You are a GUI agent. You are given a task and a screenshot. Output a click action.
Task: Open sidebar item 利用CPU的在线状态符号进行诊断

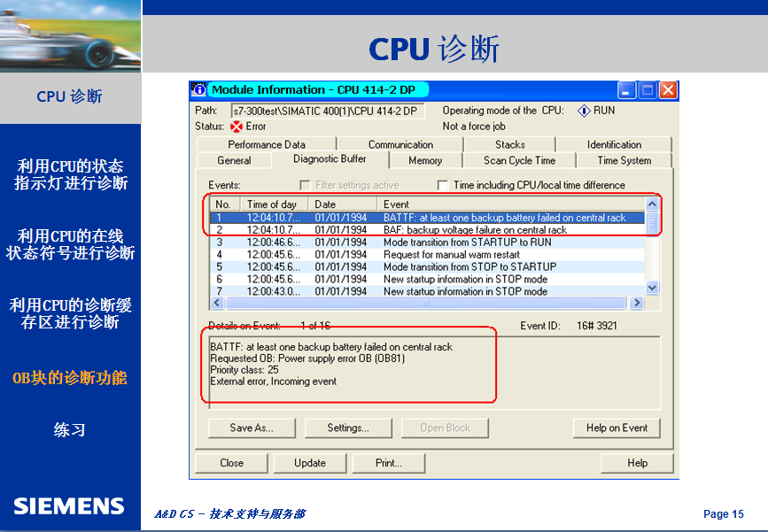71,244
